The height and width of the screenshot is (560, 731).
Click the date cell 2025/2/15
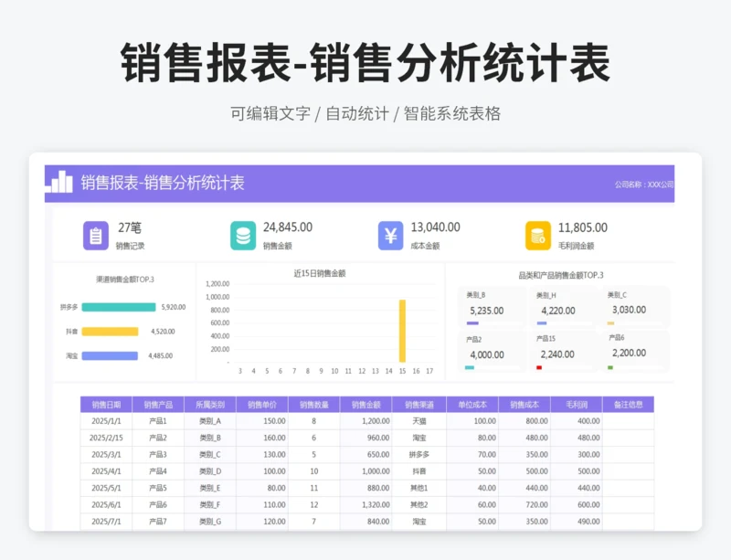(x=106, y=438)
